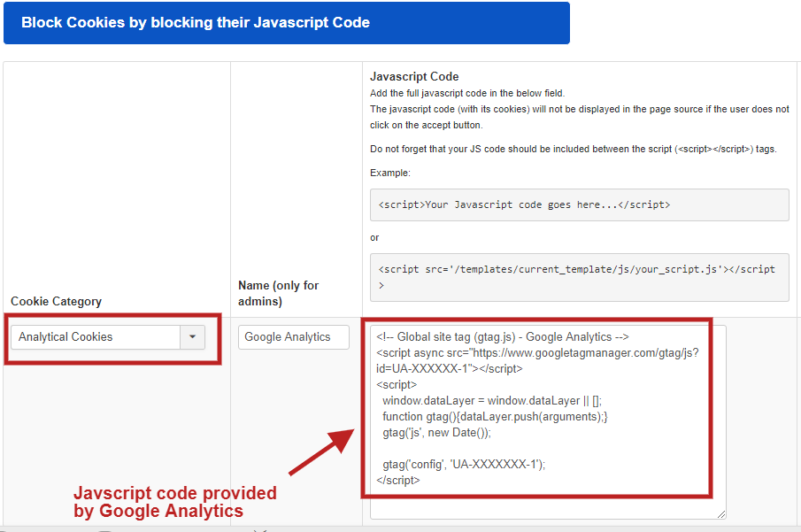Click the 'window.dataLayer = window.dataLayer' line
Viewport: 801px width, 532px height.
(492, 401)
